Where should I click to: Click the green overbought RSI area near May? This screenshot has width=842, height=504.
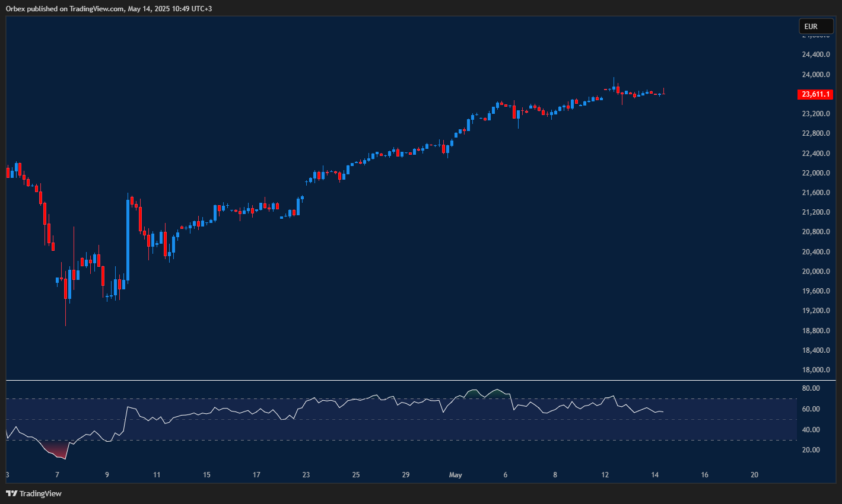(473, 393)
